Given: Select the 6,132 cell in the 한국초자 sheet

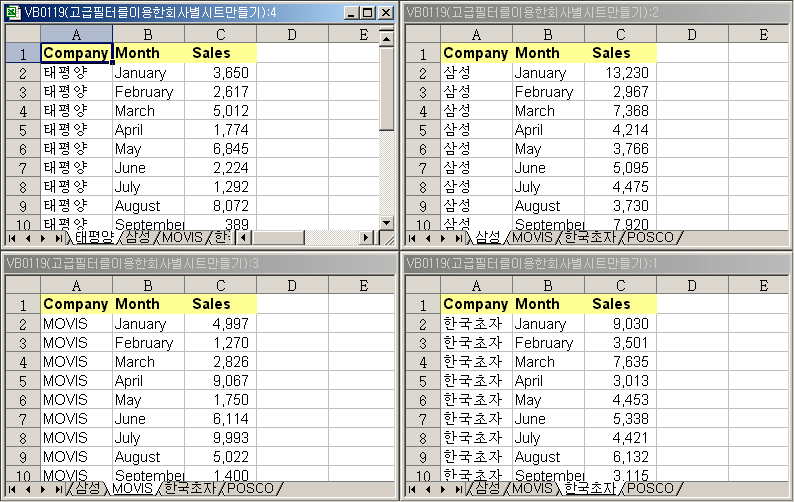Looking at the screenshot, I should click(620, 456).
